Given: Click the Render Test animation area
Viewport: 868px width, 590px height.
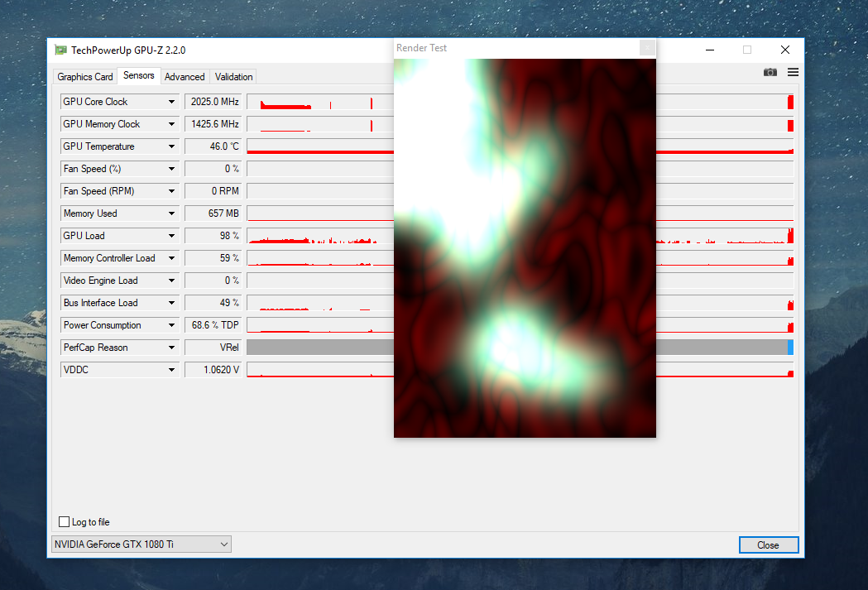Looking at the screenshot, I should tap(525, 248).
